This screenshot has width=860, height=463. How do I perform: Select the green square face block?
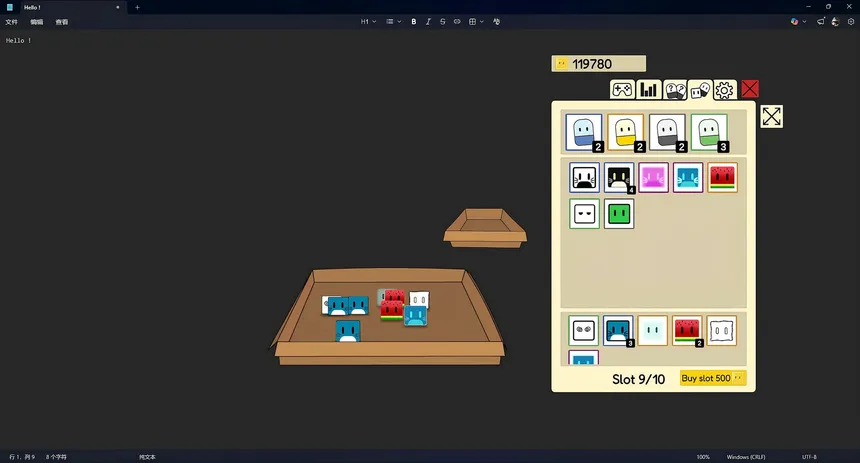click(x=619, y=213)
